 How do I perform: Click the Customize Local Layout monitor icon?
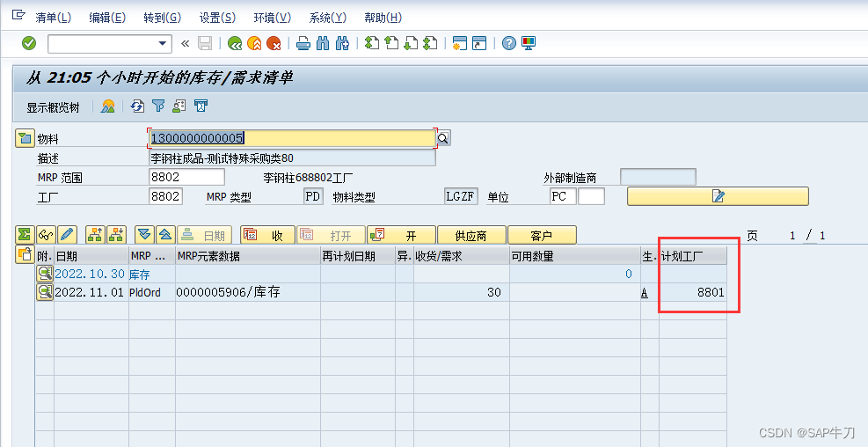coord(529,43)
